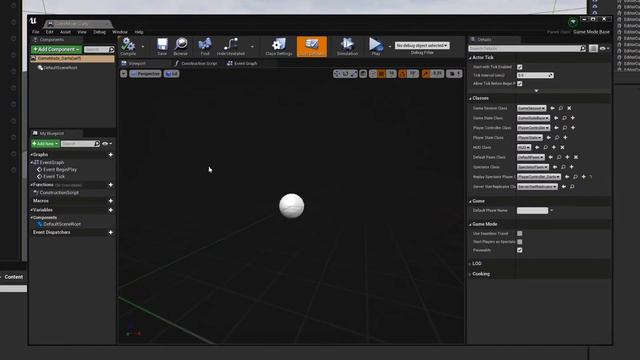Open rotation snap angle dropdown
The width and height of the screenshot is (640, 360).
413,73
